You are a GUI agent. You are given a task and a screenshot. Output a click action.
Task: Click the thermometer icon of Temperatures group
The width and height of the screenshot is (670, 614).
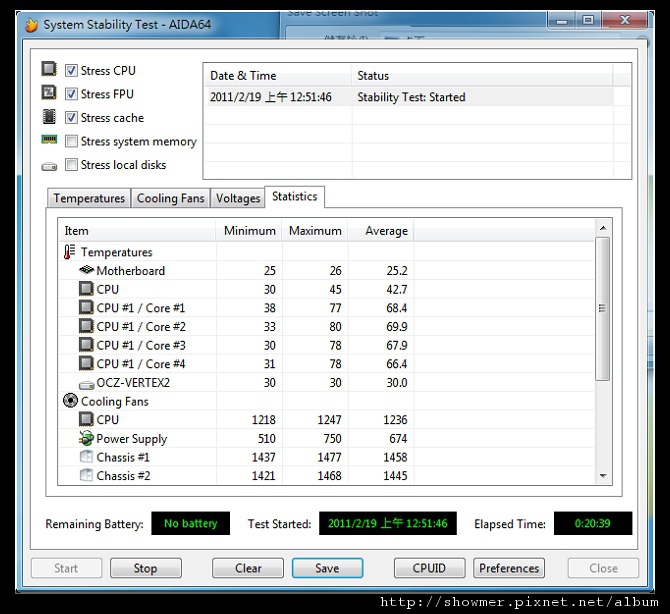[x=69, y=252]
